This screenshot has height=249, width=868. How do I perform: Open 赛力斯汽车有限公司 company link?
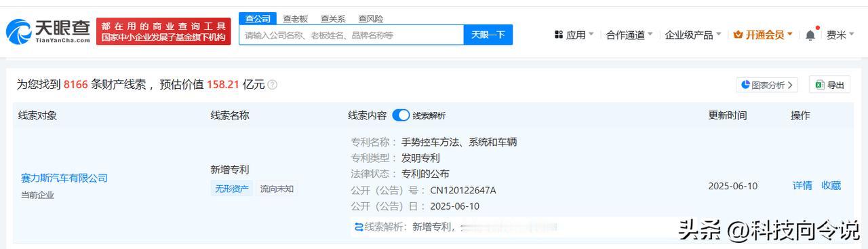(x=64, y=178)
